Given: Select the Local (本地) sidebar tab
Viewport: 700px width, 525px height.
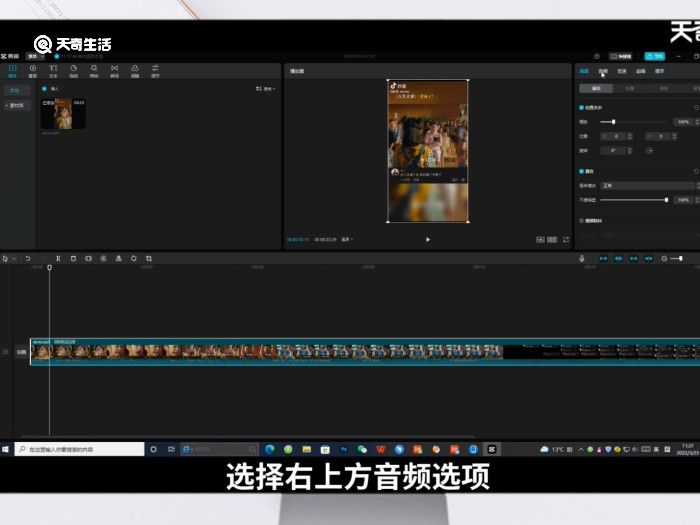Looking at the screenshot, I should tap(15, 91).
